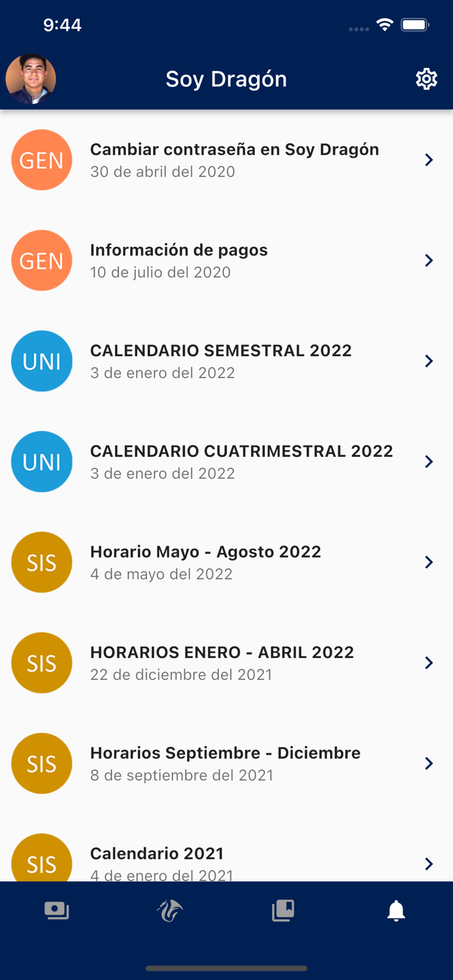This screenshot has width=453, height=980.
Task: Expand Horarios Septiembre - Diciembre with chevron
Action: [429, 763]
